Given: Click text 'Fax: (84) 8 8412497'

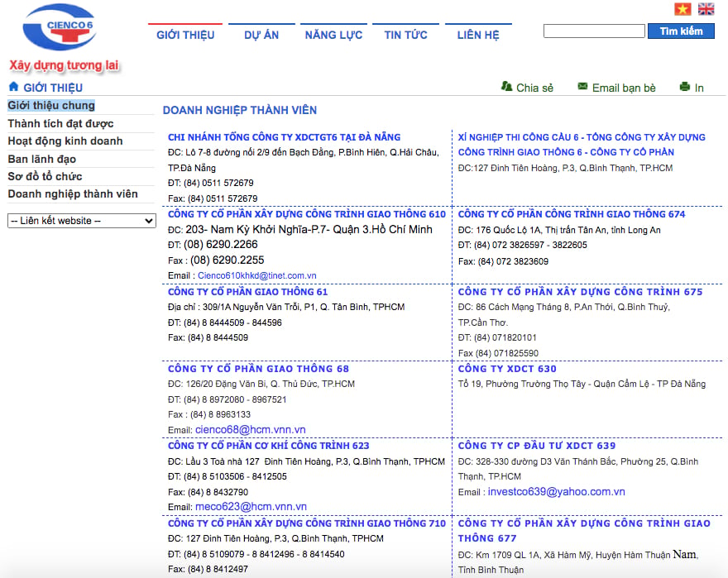Looking at the screenshot, I should coord(208,569).
